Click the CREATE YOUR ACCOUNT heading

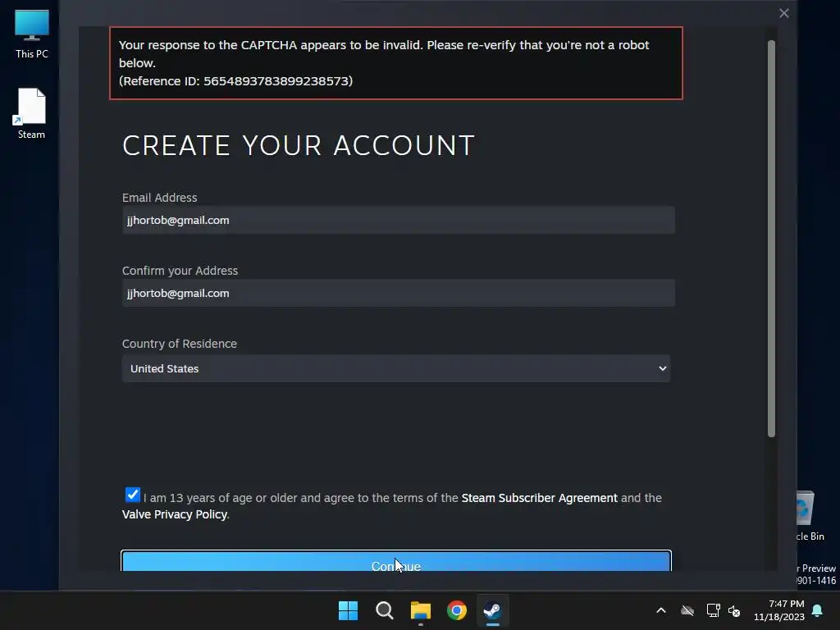tap(299, 145)
